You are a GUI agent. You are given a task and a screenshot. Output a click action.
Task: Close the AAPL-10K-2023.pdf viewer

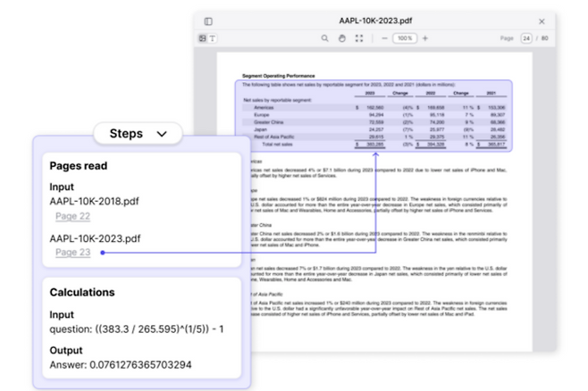[x=542, y=21]
